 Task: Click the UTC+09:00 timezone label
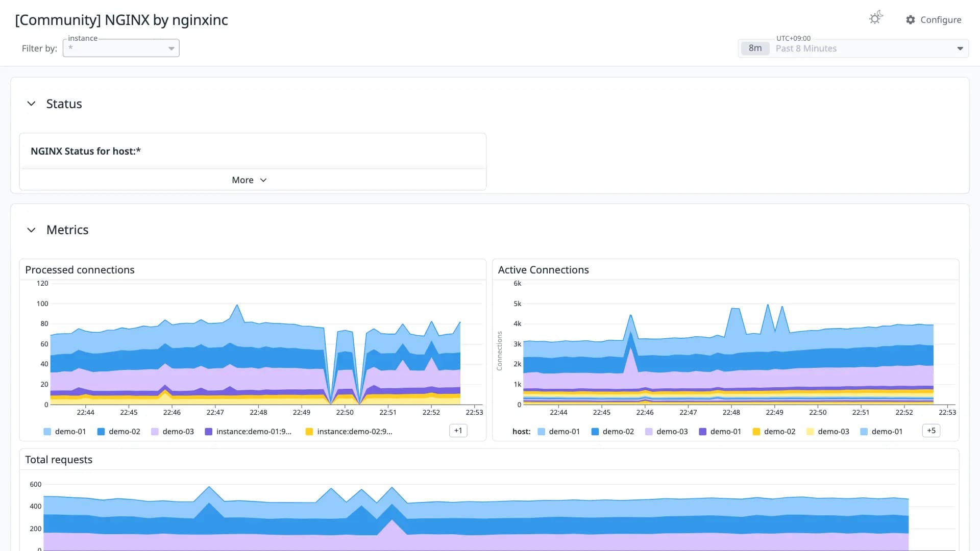pos(793,38)
